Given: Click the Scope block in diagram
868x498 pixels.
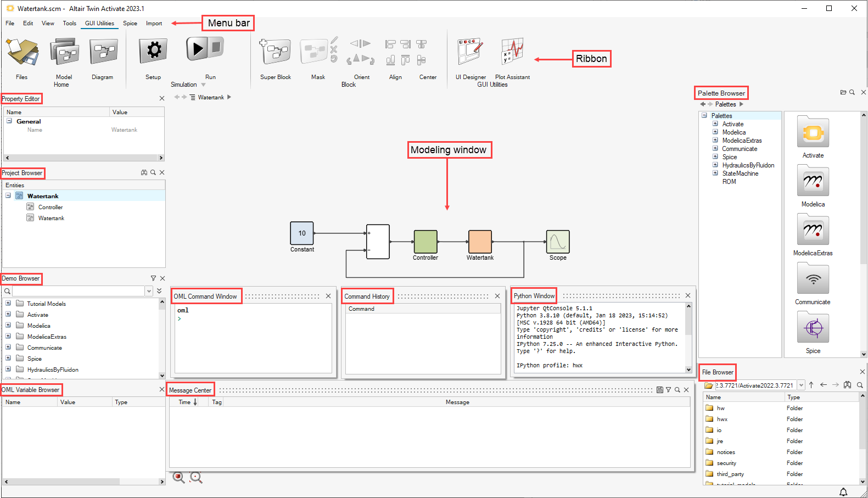Looking at the screenshot, I should point(557,242).
